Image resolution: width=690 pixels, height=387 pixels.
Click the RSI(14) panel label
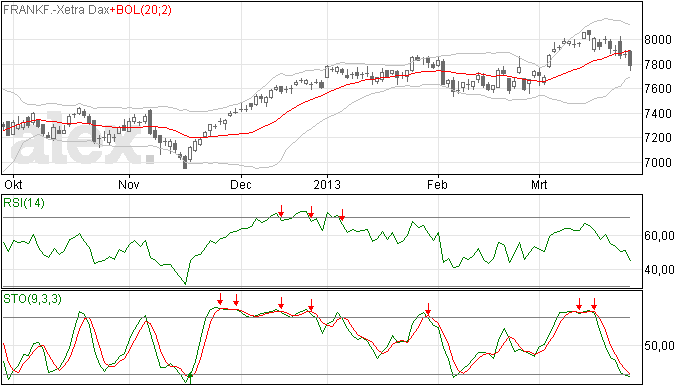(x=24, y=203)
